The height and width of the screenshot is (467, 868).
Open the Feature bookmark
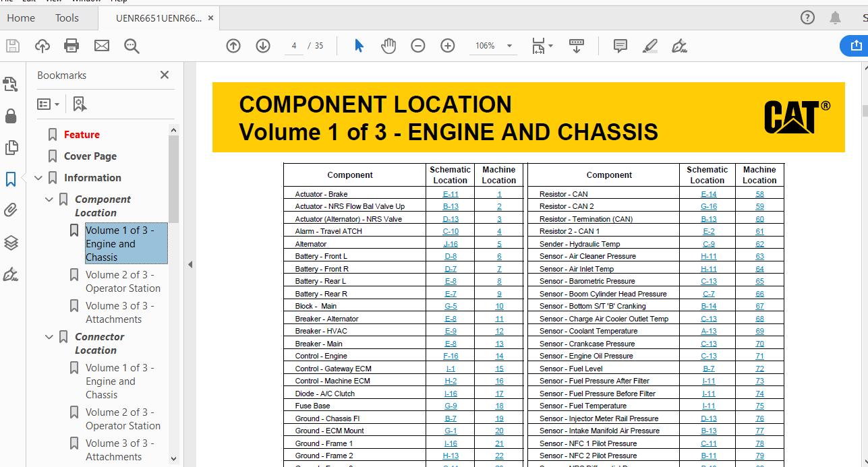point(82,135)
